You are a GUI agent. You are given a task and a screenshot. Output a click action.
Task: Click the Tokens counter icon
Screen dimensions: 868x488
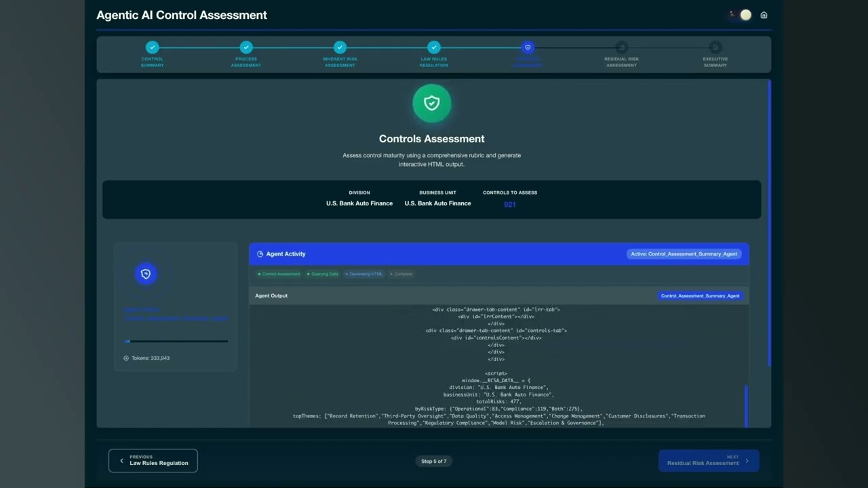coord(126,358)
